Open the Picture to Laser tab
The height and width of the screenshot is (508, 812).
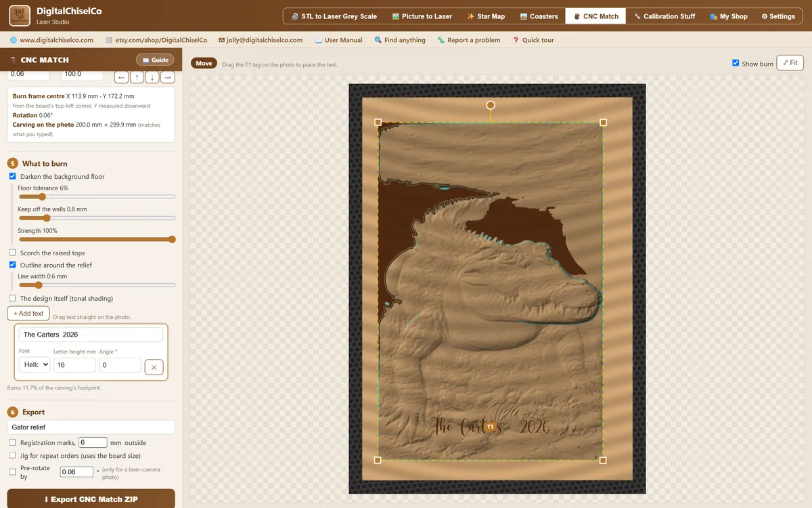422,16
